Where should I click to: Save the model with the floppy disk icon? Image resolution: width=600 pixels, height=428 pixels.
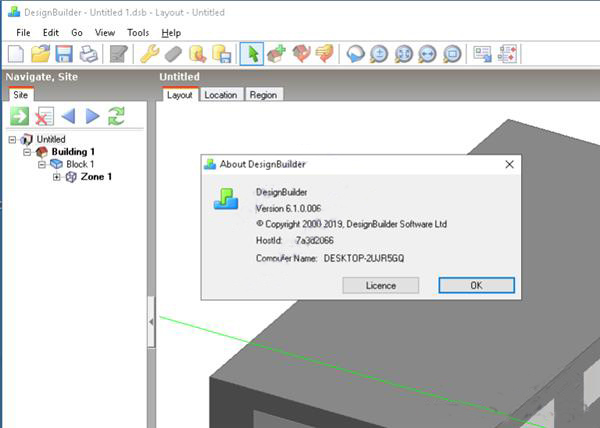pos(64,54)
